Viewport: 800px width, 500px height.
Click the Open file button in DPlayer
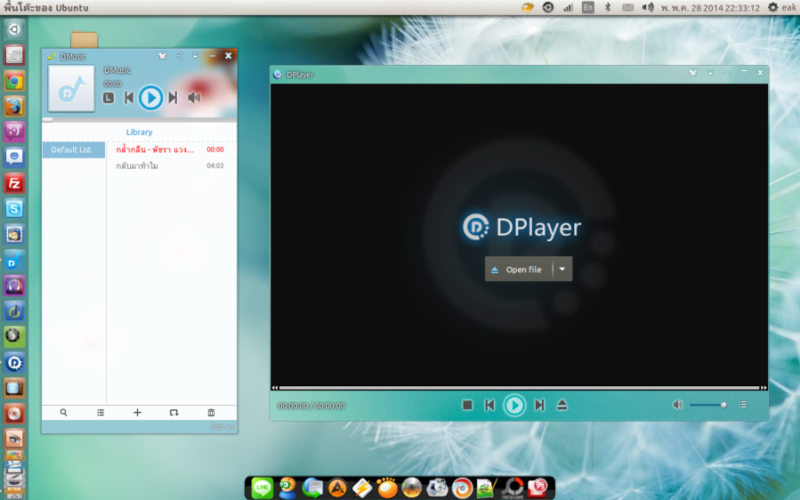coord(518,269)
